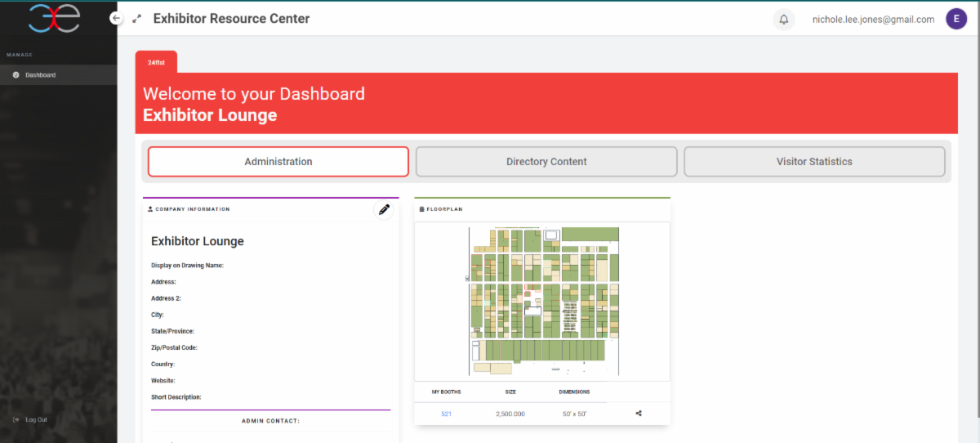The image size is (980, 443).
Task: Click the 'Exhibitor Lounge' company name heading
Action: click(x=198, y=241)
